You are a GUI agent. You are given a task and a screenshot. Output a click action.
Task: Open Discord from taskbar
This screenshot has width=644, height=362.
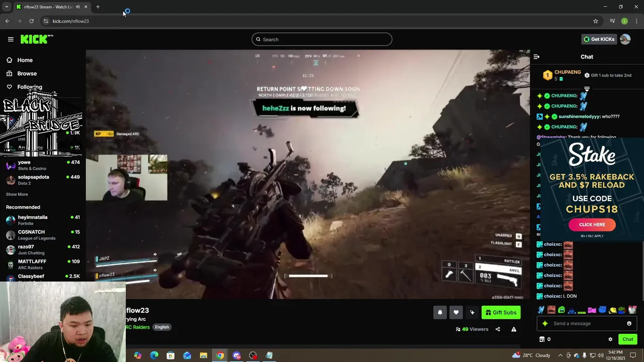tap(236, 355)
